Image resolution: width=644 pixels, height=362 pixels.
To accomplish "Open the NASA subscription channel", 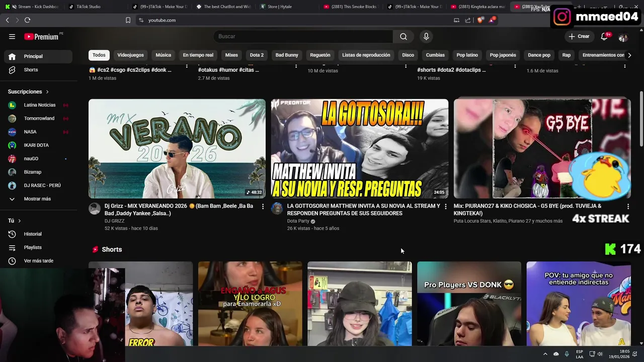I will (x=38, y=132).
